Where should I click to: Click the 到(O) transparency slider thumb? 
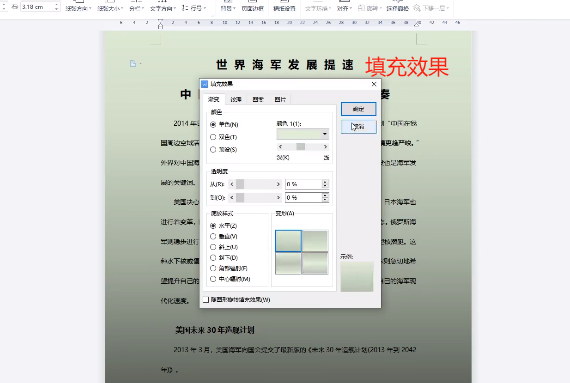pos(240,197)
